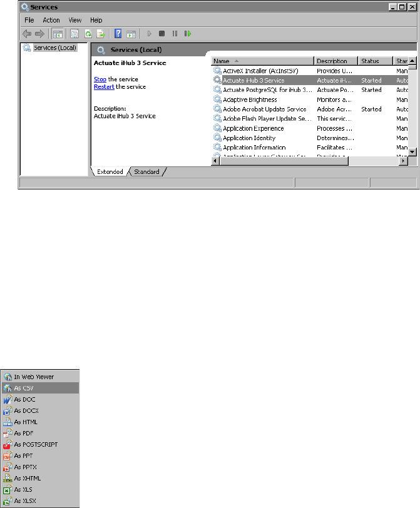Sort by the Description column header
This screenshot has width=420, height=508.
[335, 61]
